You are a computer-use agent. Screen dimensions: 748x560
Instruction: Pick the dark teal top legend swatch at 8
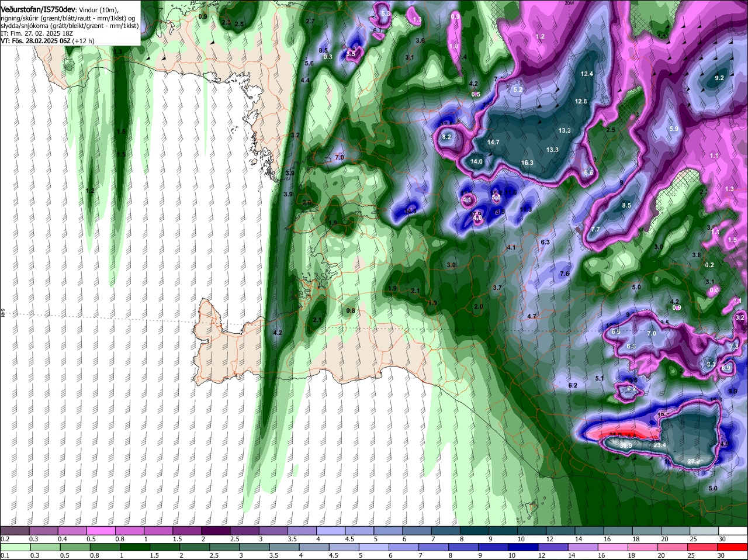474,531
